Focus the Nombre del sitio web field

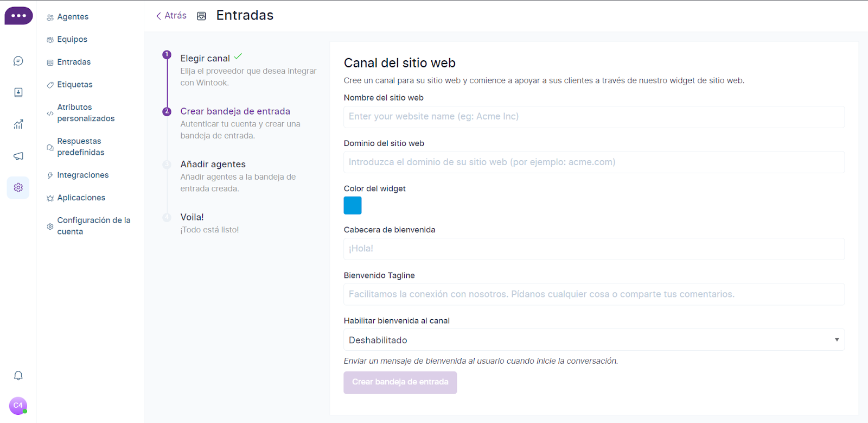(593, 117)
